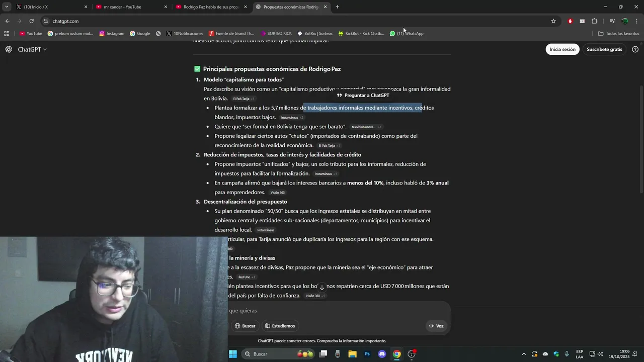Screen dimensions: 644x362
Task: Click the Inicia sesión button
Action: click(562, 49)
